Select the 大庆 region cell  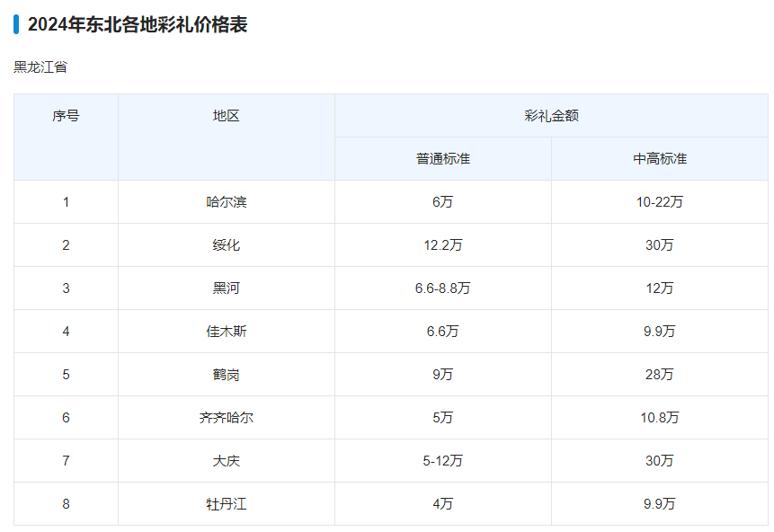[227, 461]
